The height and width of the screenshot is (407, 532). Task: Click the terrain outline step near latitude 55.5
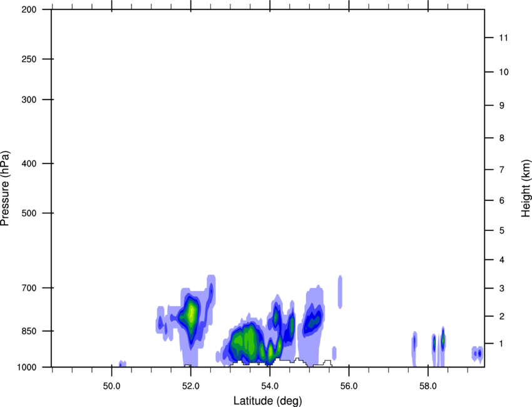click(327, 362)
